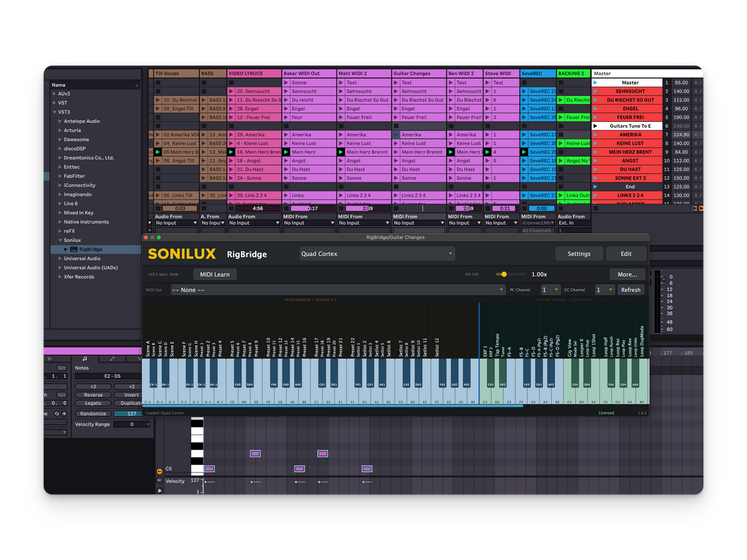This screenshot has height=560, width=747.
Task: Select the Till Vocals track header
Action: pyautogui.click(x=177, y=73)
